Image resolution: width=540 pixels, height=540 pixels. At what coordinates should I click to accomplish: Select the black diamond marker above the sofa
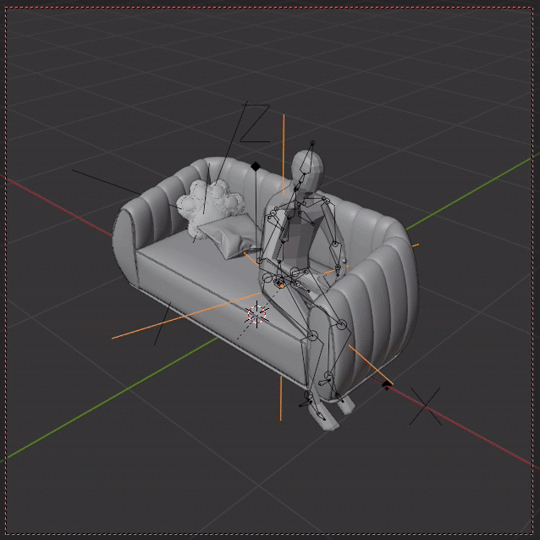pos(256,167)
